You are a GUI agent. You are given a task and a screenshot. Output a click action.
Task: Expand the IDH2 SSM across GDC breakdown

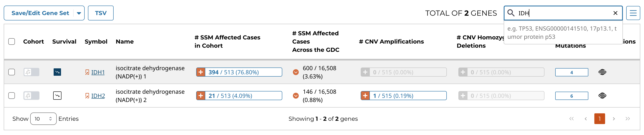point(296,96)
